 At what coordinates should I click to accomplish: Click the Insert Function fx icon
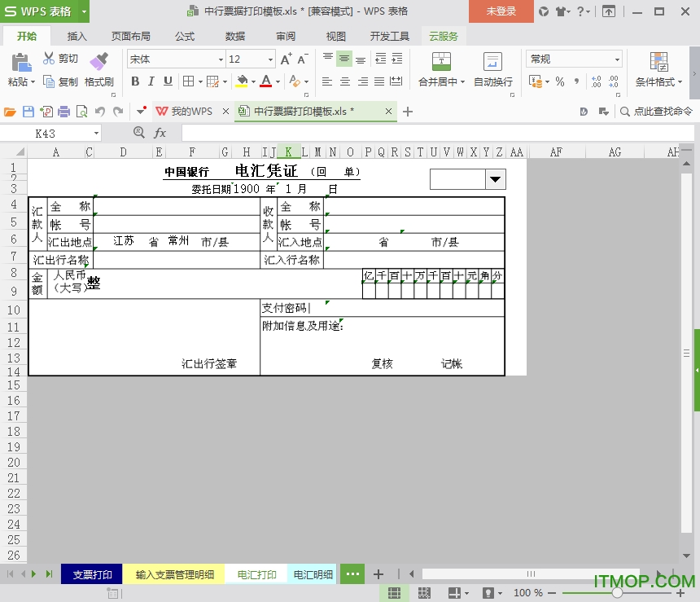coord(160,133)
